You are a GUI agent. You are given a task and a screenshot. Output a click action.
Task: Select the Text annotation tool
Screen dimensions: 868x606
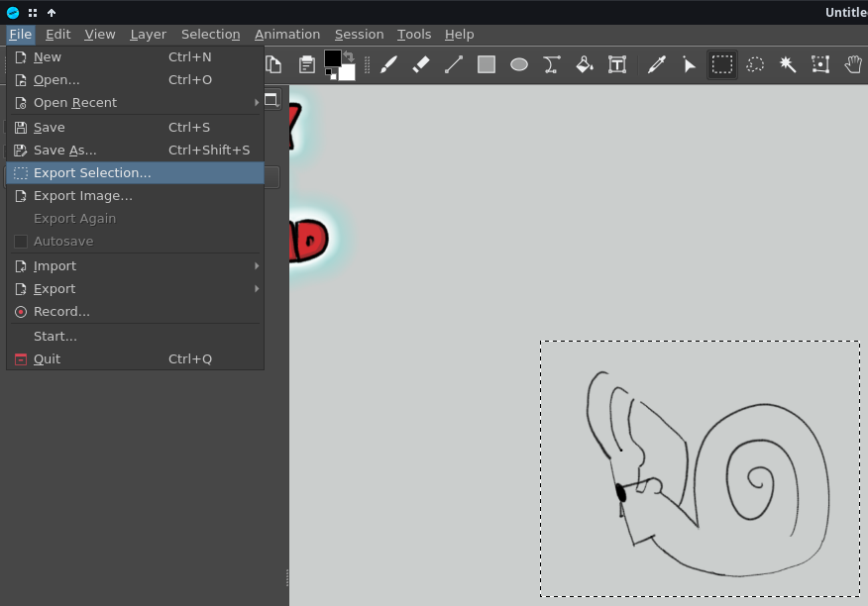pos(617,65)
